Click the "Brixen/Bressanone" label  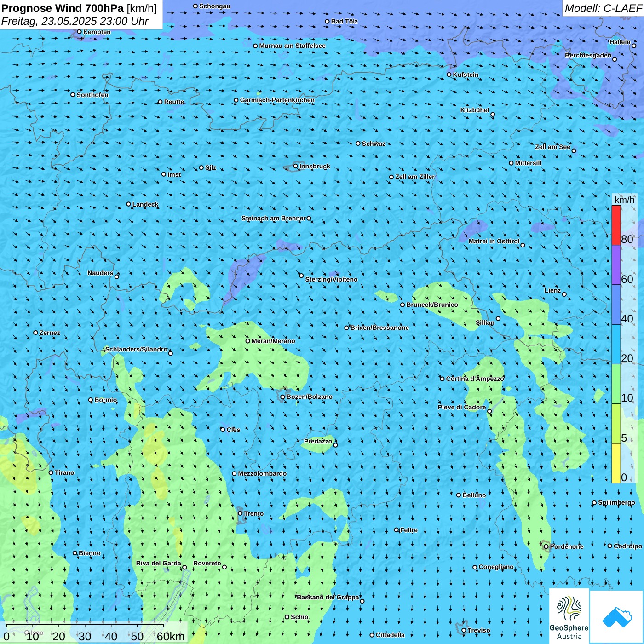pos(380,328)
